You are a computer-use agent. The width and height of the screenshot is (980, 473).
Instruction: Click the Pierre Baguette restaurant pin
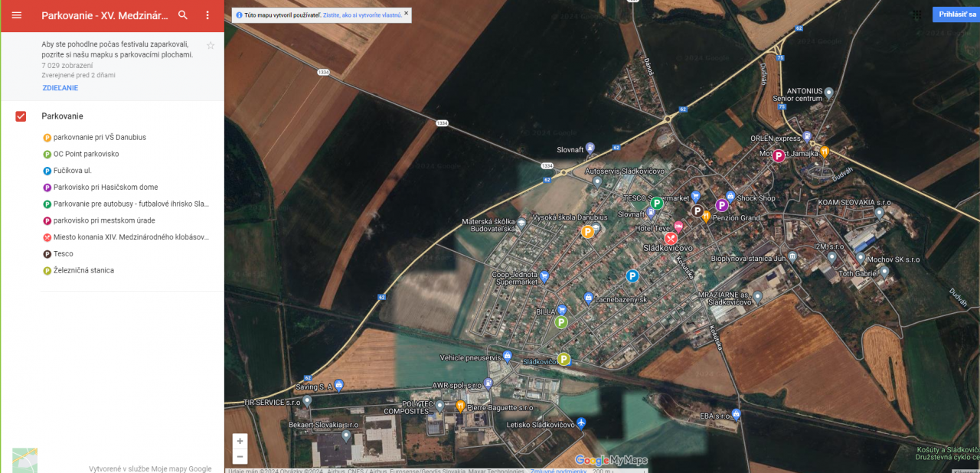[x=461, y=406]
